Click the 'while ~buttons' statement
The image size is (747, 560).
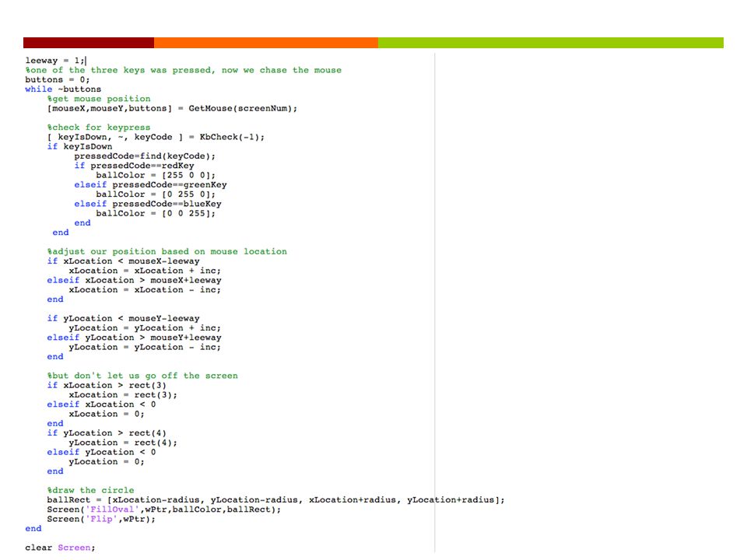[63, 89]
